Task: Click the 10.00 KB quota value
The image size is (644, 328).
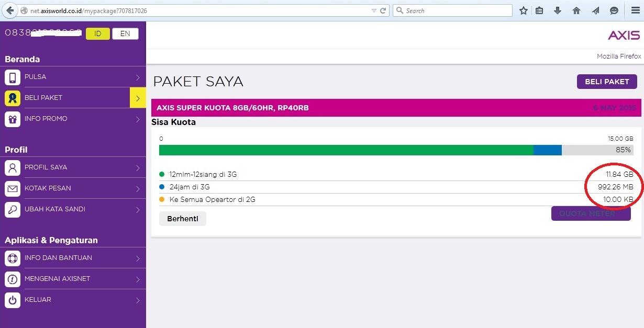Action: [618, 199]
